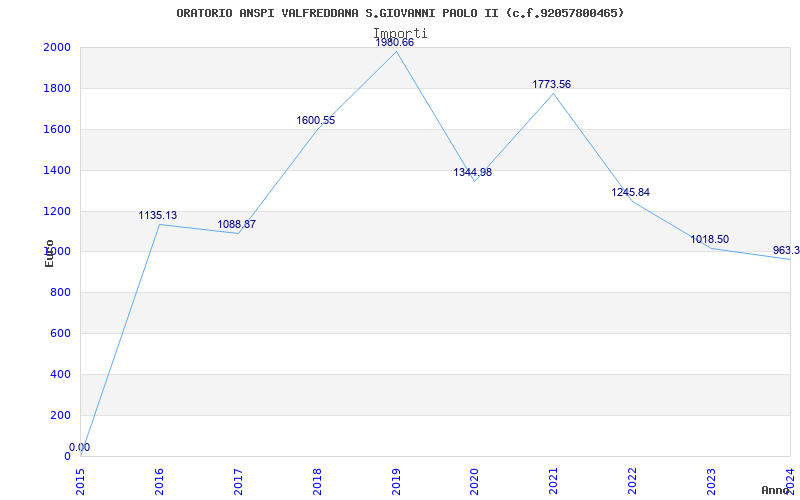Select the 1200 y-axis value
Image resolution: width=800 pixels, height=500 pixels.
(x=57, y=211)
